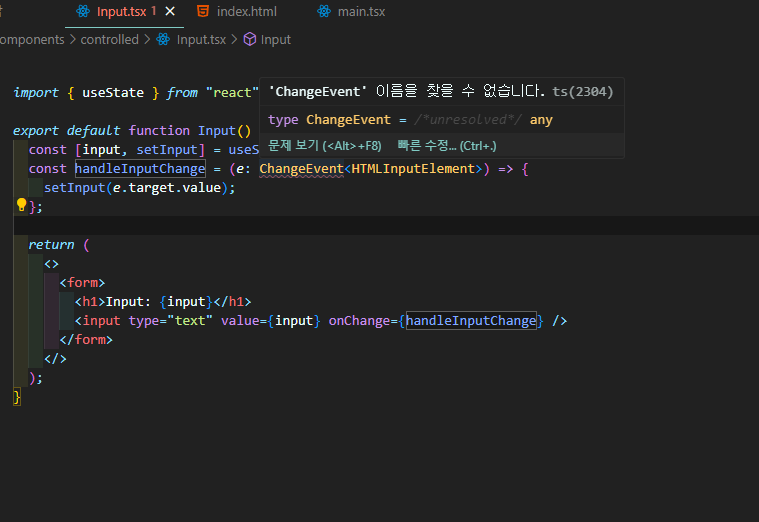Viewport: 759px width, 522px height.
Task: Click the React icon on Input.tsx tab
Action: (x=83, y=12)
